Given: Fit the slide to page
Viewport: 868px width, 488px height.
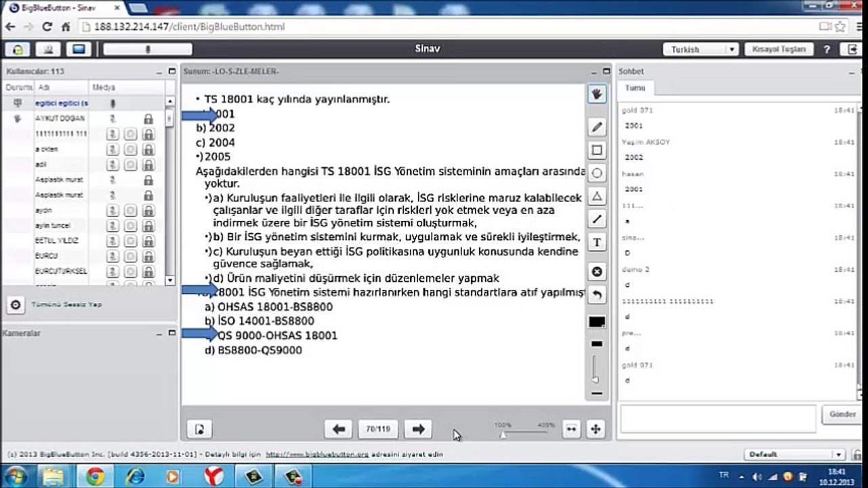Looking at the screenshot, I should pyautogui.click(x=595, y=428).
